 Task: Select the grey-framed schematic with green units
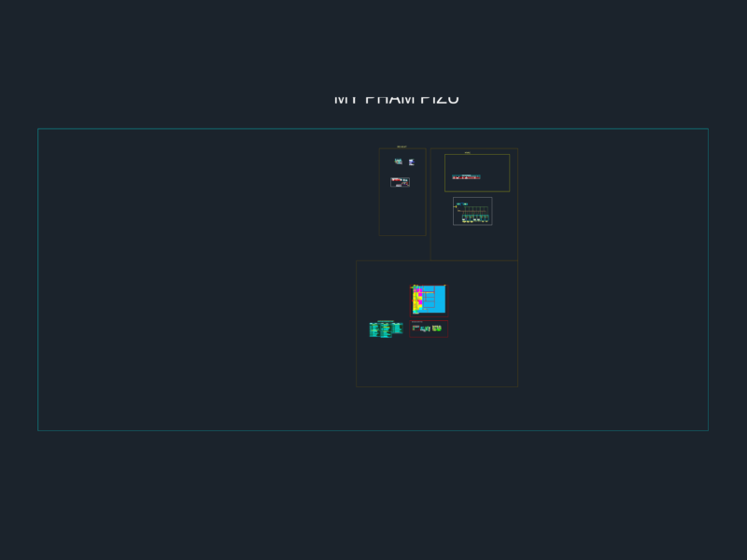(x=472, y=211)
